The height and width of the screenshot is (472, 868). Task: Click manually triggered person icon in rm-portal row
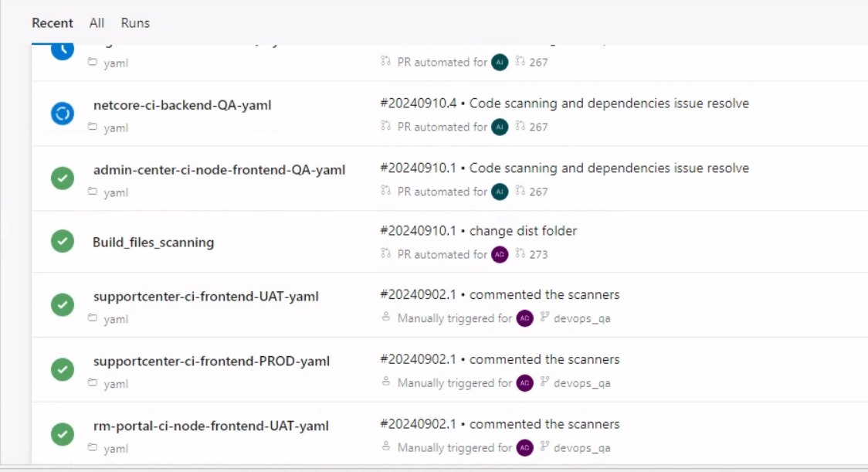point(386,447)
